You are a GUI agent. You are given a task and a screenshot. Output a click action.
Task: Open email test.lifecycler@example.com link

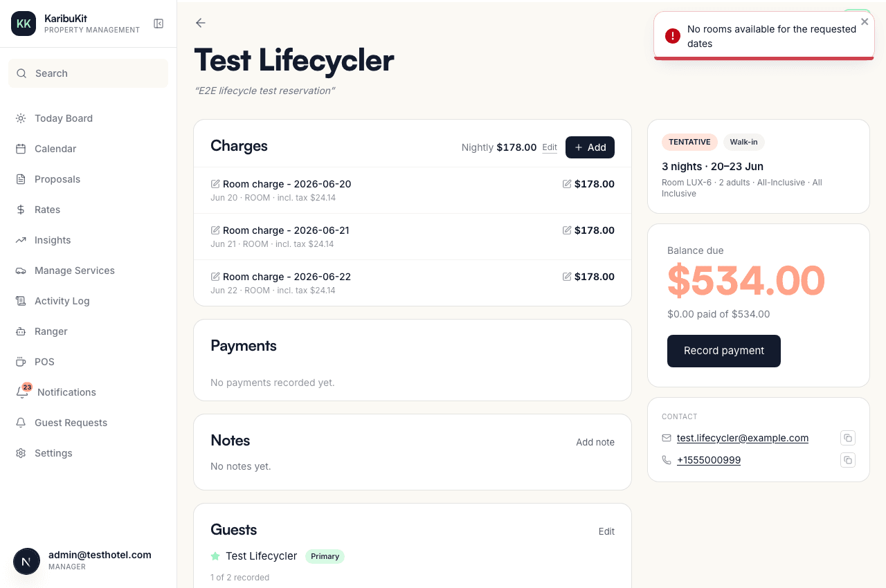pyautogui.click(x=743, y=438)
